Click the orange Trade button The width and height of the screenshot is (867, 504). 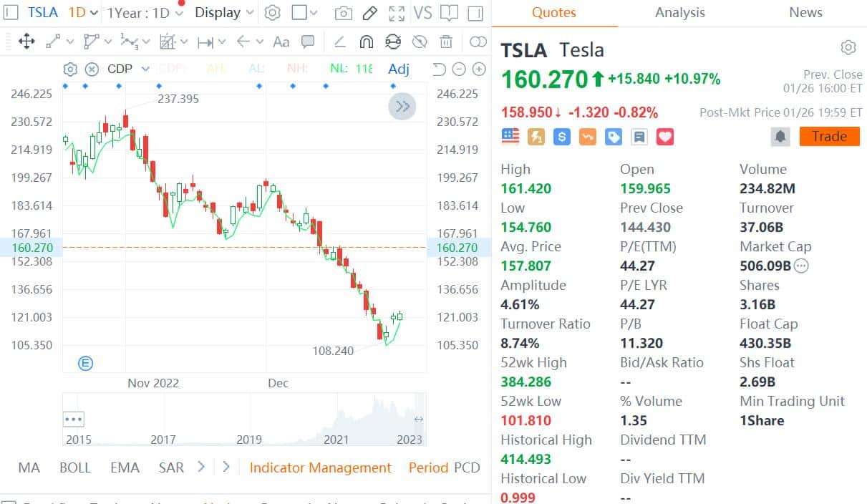[x=829, y=136]
